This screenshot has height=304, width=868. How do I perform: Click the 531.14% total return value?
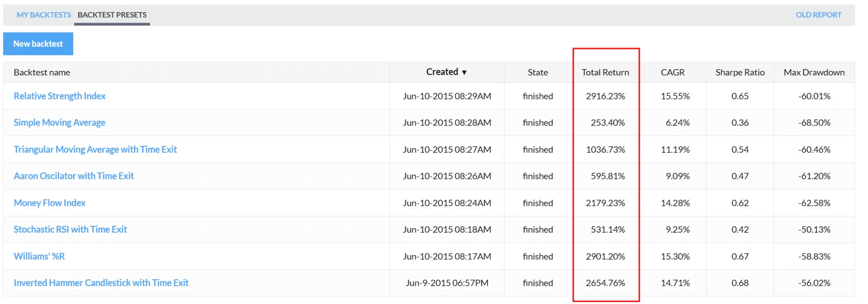(608, 229)
